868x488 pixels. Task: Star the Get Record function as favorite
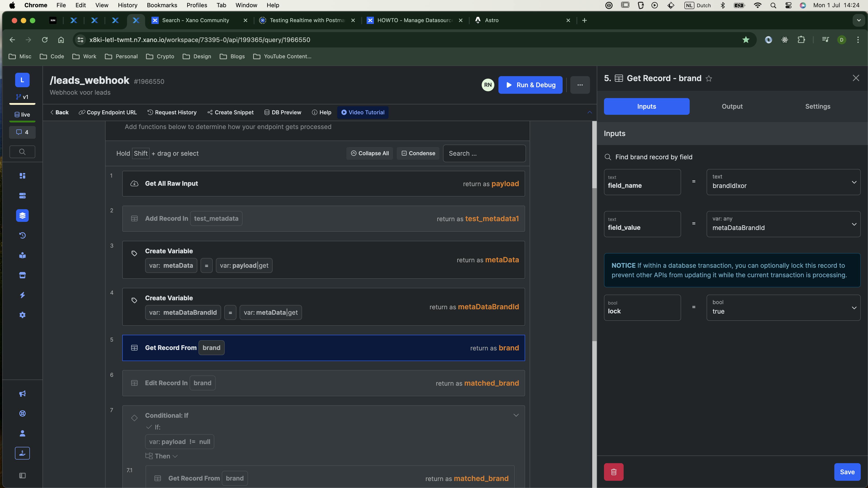pyautogui.click(x=709, y=78)
